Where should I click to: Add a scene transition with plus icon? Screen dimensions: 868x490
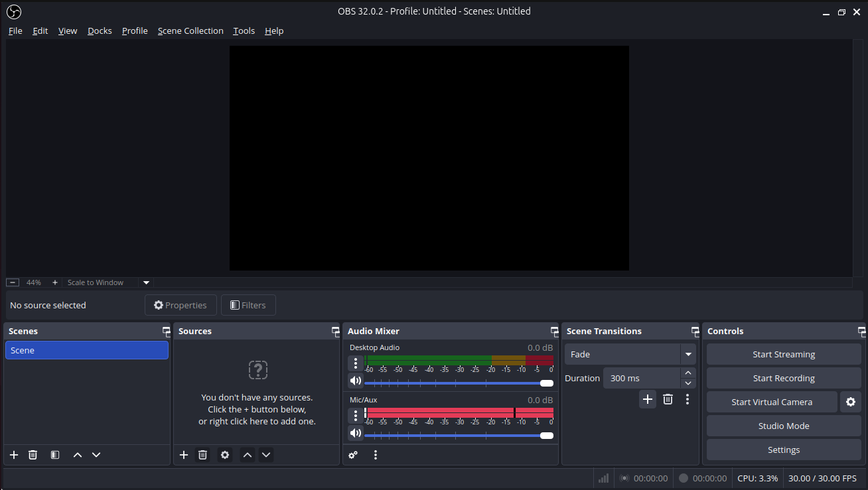click(x=648, y=399)
